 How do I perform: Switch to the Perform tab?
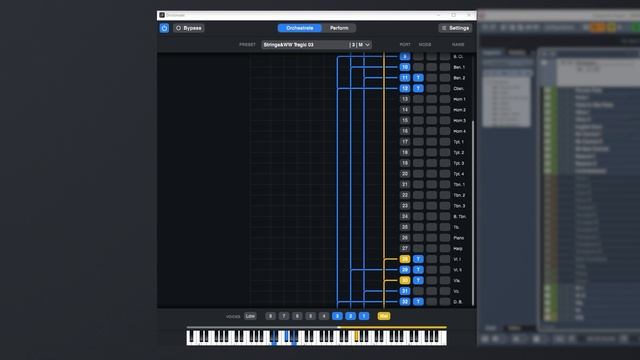click(339, 28)
